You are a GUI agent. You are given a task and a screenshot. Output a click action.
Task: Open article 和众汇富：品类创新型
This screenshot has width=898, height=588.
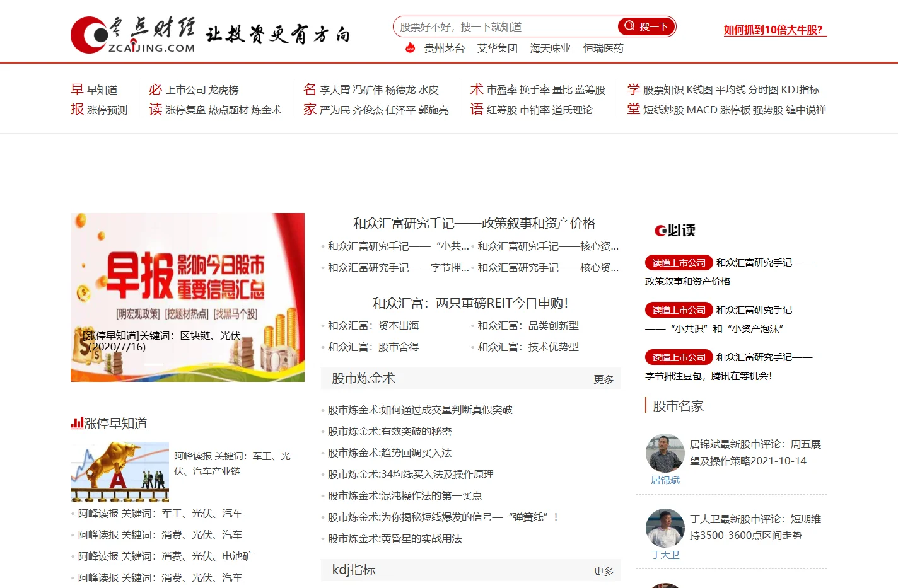528,326
